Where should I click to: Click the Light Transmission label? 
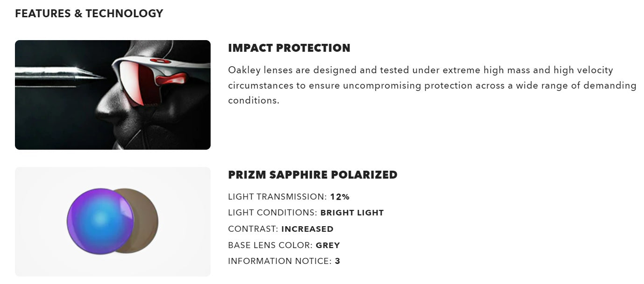click(x=277, y=197)
